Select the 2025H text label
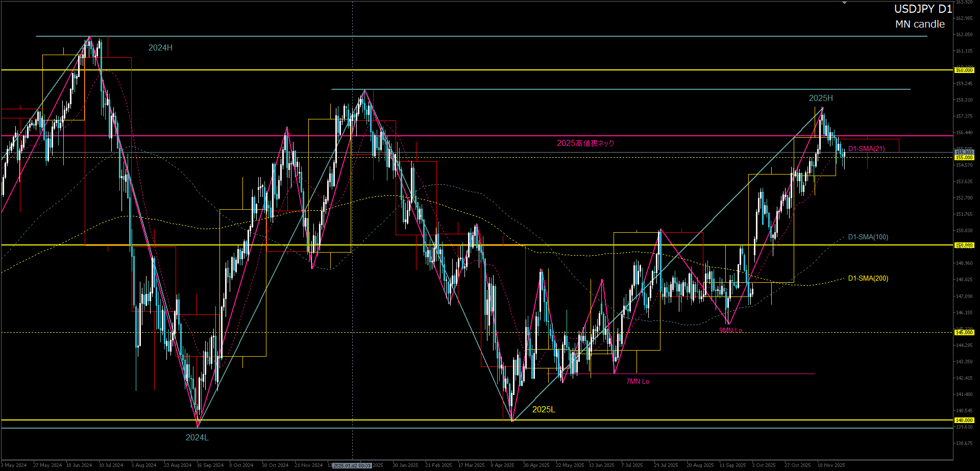Viewport: 980px width, 471px height. [x=821, y=98]
